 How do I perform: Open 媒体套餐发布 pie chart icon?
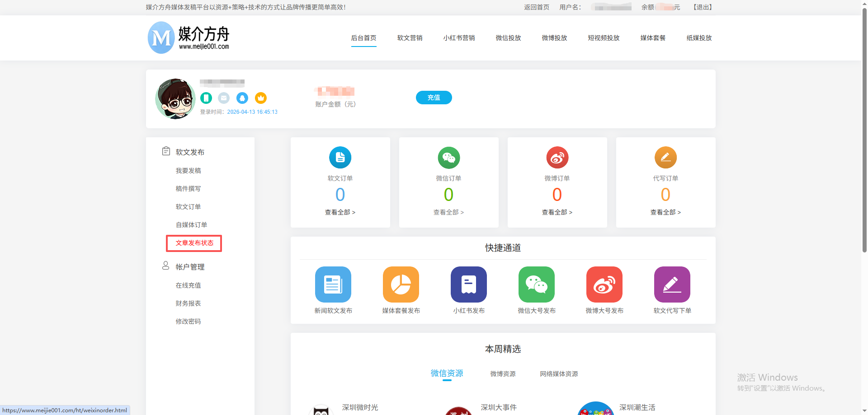coord(401,284)
